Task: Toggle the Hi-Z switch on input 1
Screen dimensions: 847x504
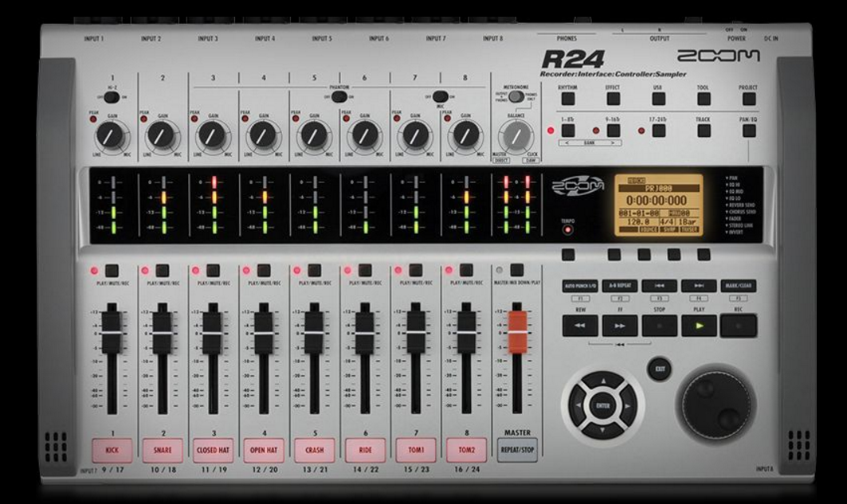Action: 112,98
